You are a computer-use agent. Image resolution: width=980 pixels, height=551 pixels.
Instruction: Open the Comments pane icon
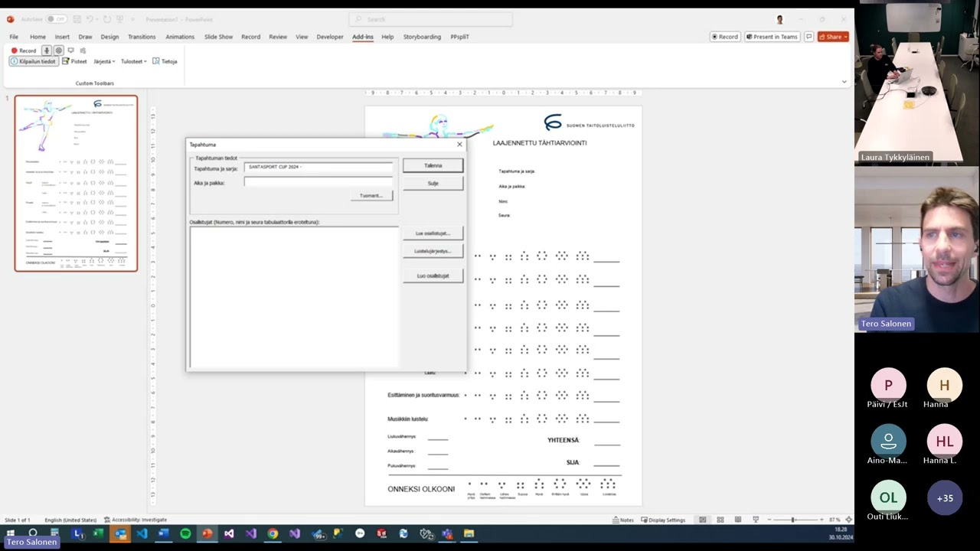click(x=808, y=37)
